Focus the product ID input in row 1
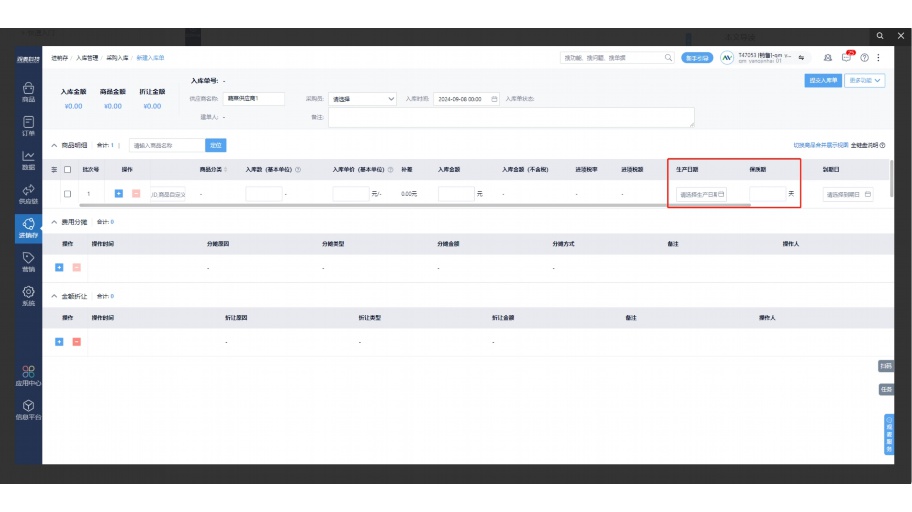Viewport: 912px width, 512px height. click(168, 194)
